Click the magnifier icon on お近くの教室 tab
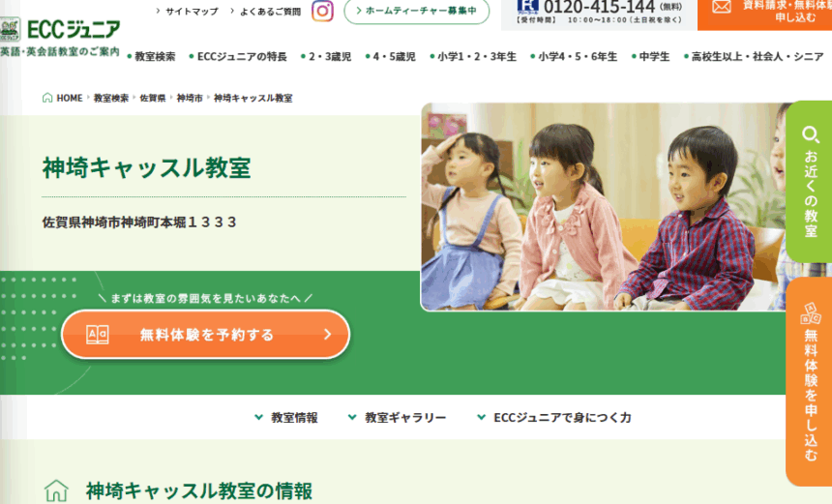Image resolution: width=832 pixels, height=504 pixels. click(x=811, y=134)
